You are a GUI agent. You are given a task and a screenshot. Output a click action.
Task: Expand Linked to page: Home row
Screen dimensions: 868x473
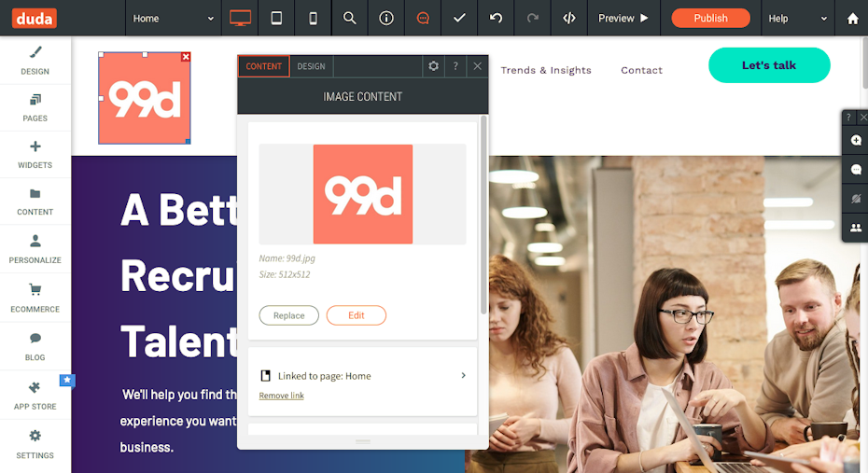pos(362,376)
